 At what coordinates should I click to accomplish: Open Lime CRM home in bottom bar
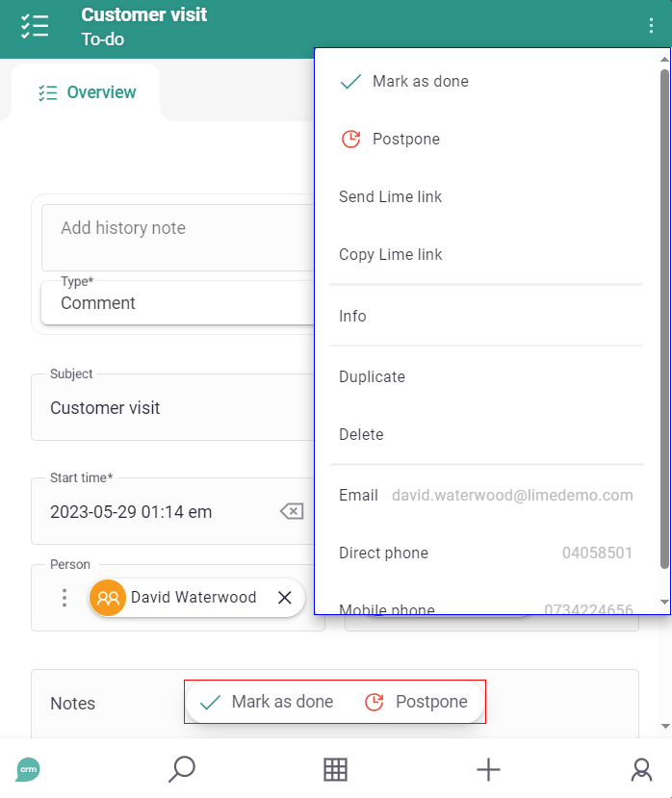pos(28,769)
